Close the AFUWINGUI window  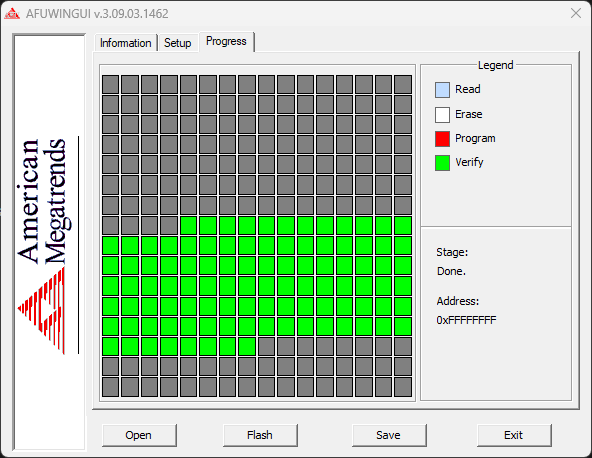[576, 13]
